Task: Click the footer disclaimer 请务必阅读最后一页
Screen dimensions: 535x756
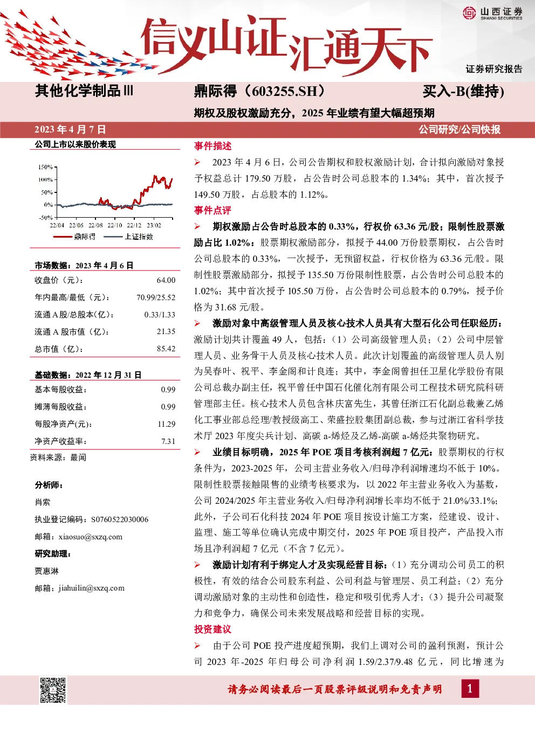Action: [x=335, y=689]
